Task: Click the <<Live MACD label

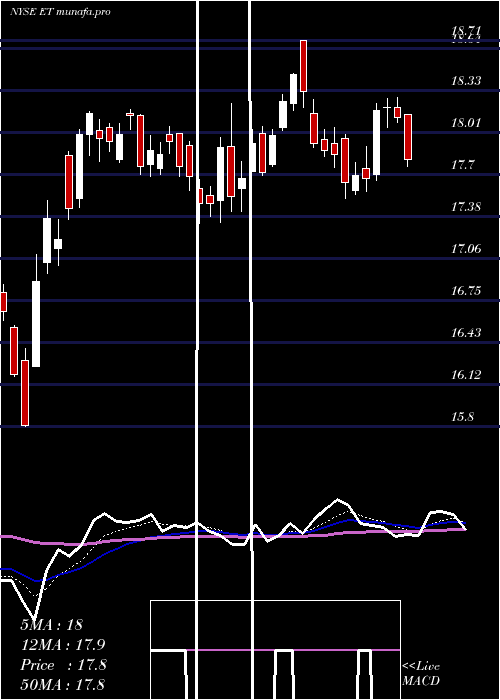Action: [x=421, y=673]
